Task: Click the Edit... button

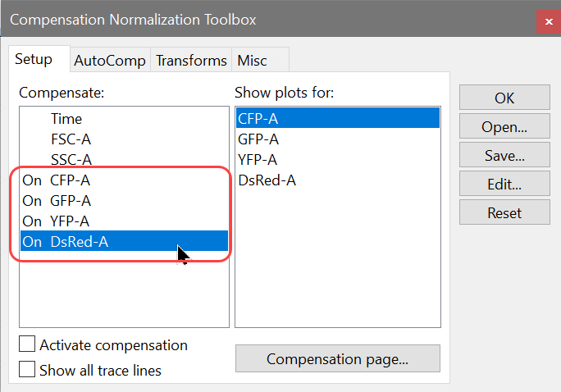Action: [x=504, y=185]
